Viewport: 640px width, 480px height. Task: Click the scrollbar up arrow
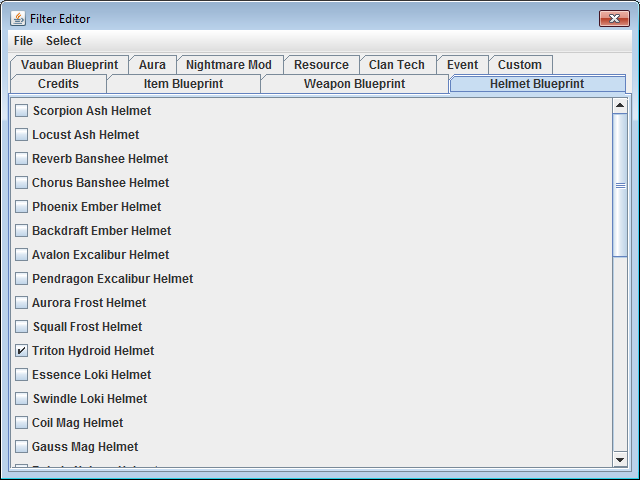[620, 105]
